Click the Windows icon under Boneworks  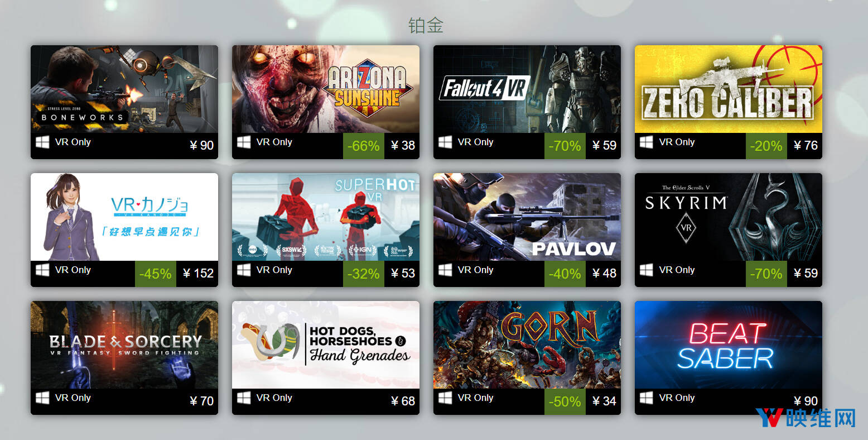pos(42,142)
